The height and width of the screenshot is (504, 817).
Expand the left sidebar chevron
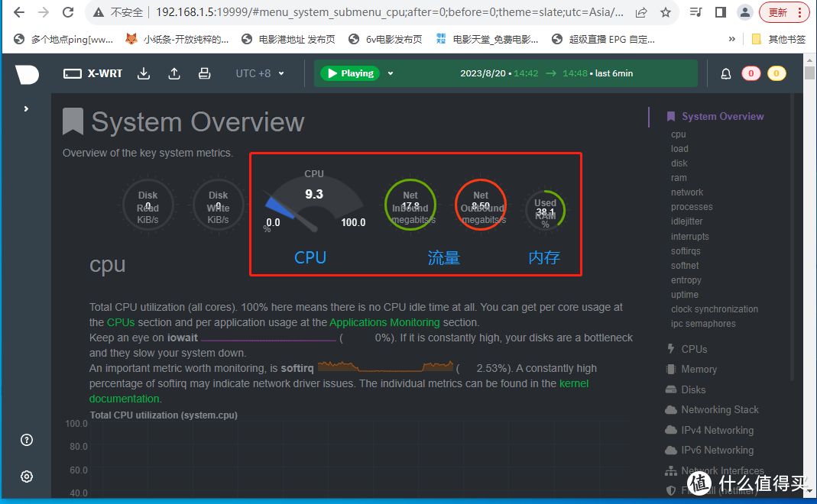pos(26,109)
